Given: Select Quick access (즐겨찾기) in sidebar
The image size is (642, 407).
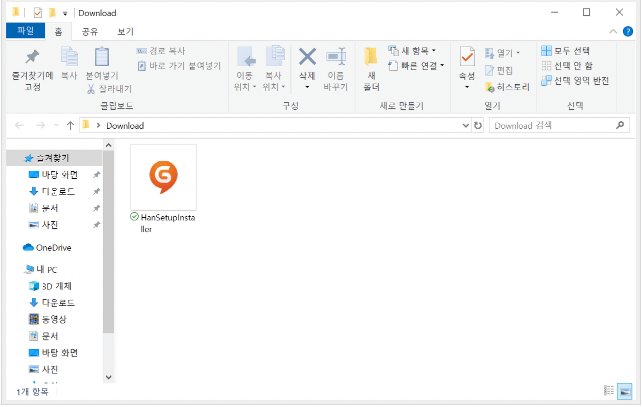Looking at the screenshot, I should point(52,158).
